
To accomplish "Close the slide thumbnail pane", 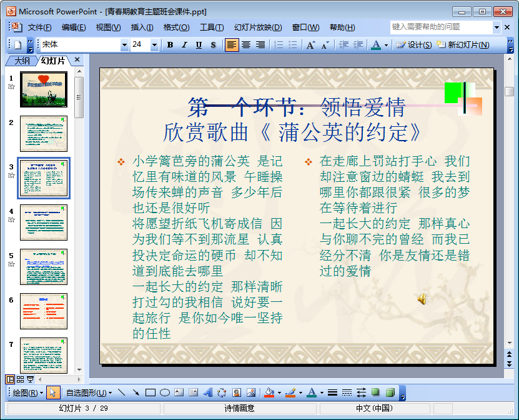I will [77, 59].
